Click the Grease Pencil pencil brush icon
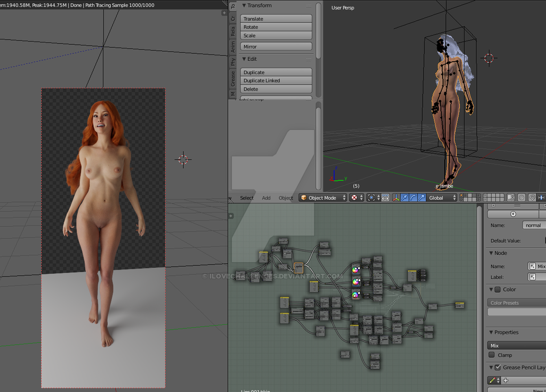Image resolution: width=546 pixels, height=392 pixels. [x=493, y=380]
